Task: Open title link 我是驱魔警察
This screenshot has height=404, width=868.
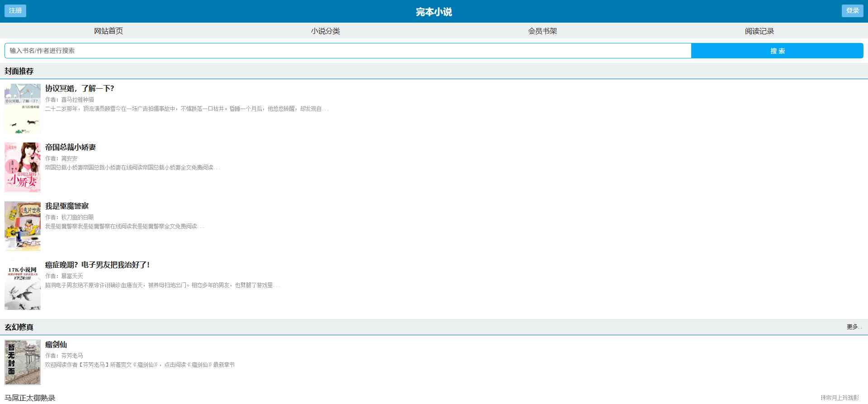Action: pyautogui.click(x=67, y=206)
